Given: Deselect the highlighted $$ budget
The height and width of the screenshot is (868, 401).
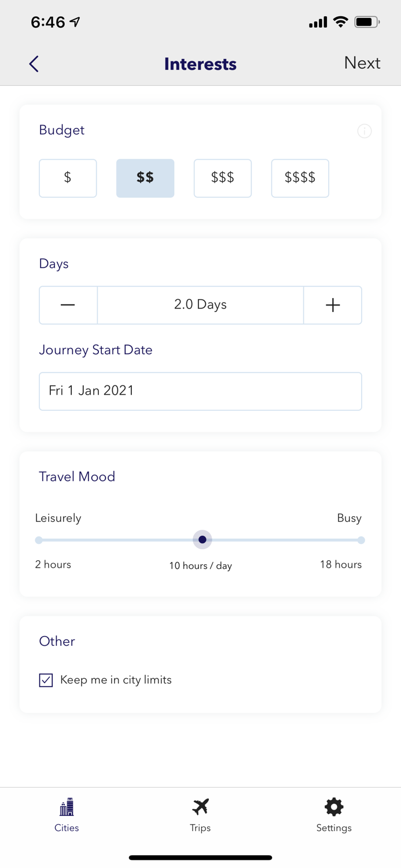Looking at the screenshot, I should 145,178.
